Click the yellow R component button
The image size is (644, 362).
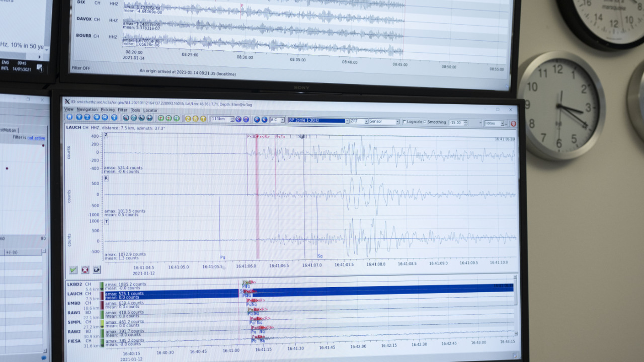click(x=196, y=119)
